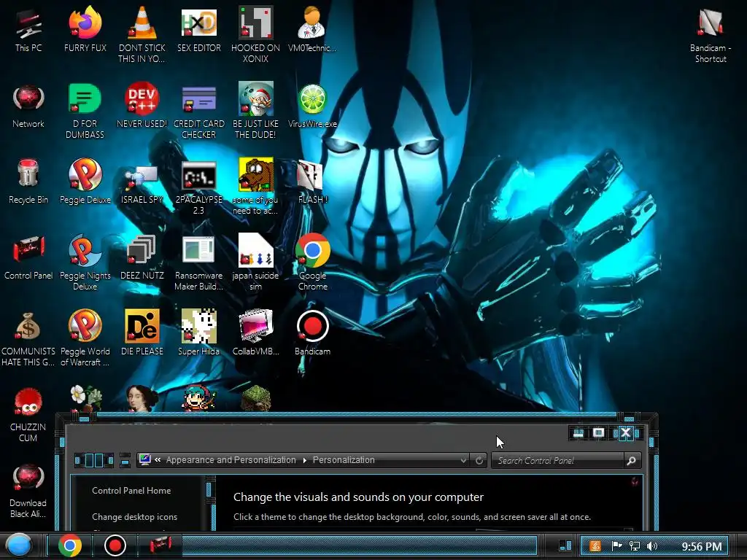Click the Personalization breadcrumb
The width and height of the screenshot is (747, 560).
tap(344, 460)
